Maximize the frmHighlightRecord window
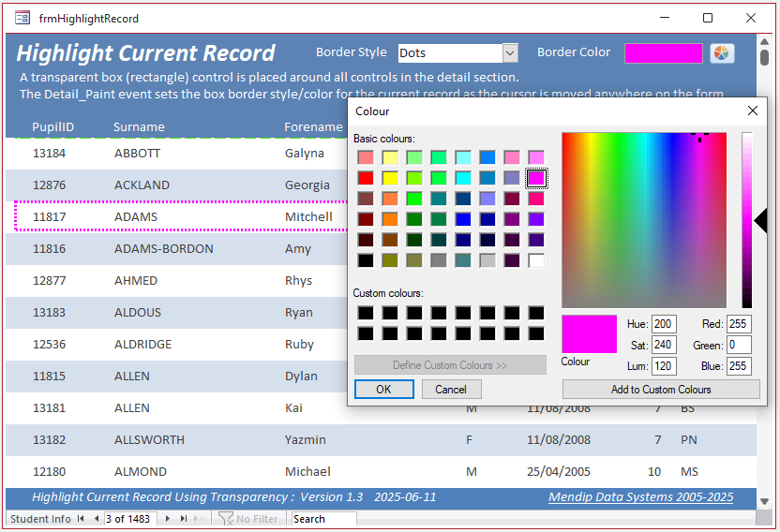Viewport: 780px width, 532px height. [x=708, y=18]
